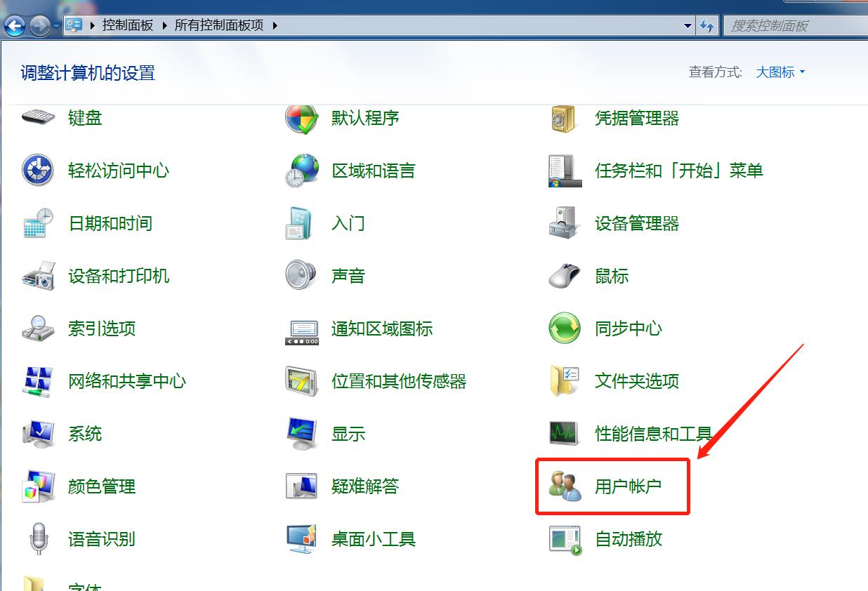Click the 任务栏和「开始」菜单 icon
Image resolution: width=868 pixels, height=591 pixels.
coord(565,171)
